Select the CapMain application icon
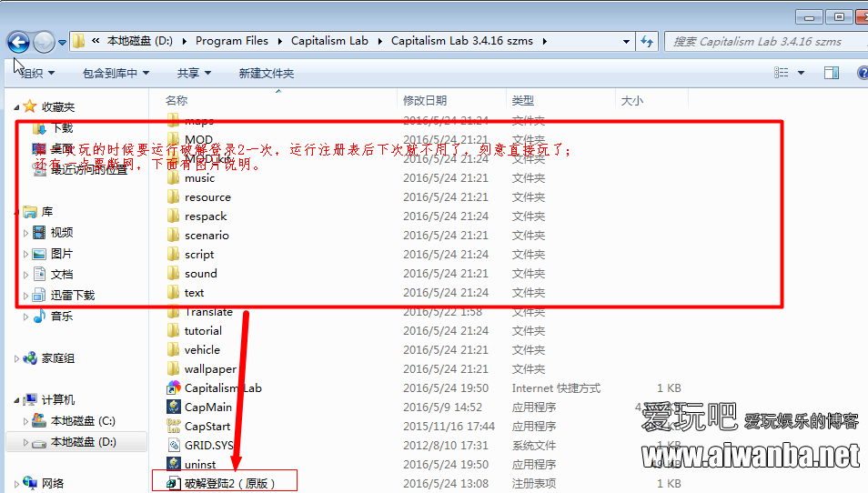 173,407
